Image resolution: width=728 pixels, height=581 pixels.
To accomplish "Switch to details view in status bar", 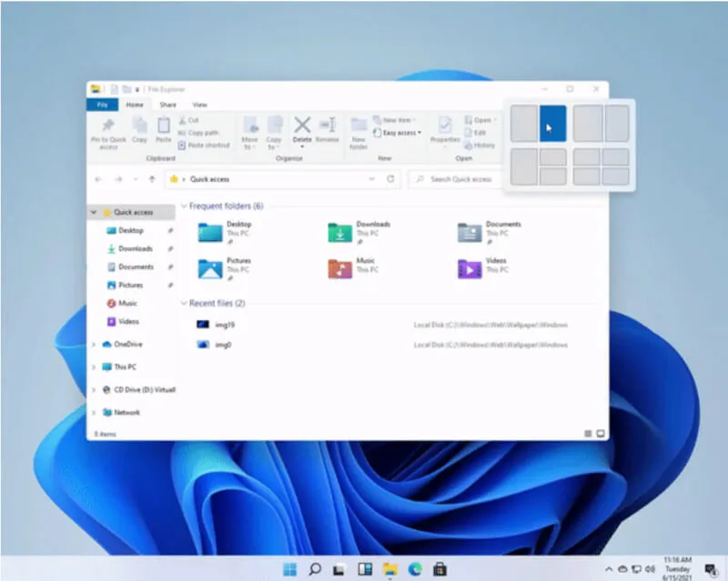I will 588,434.
